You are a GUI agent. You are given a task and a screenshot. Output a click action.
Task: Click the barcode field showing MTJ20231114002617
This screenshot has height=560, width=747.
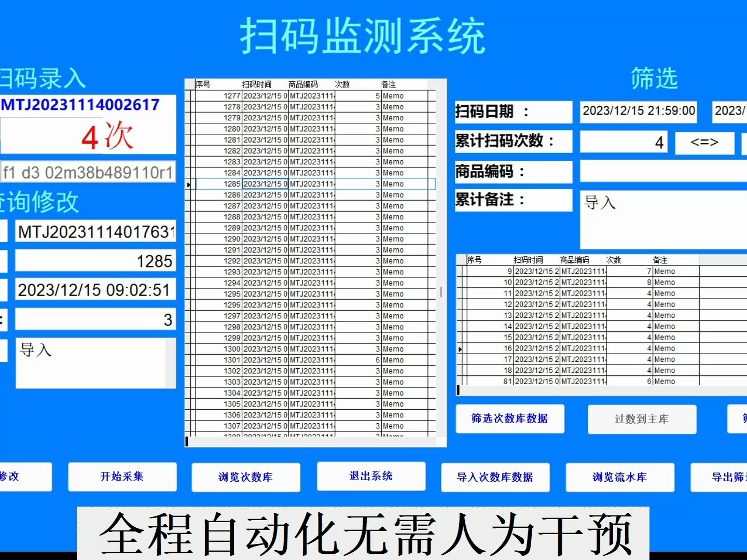[x=80, y=105]
